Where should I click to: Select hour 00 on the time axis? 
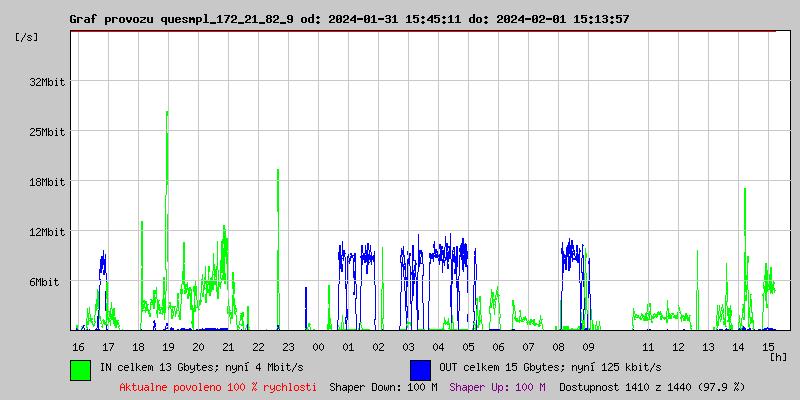[318, 346]
